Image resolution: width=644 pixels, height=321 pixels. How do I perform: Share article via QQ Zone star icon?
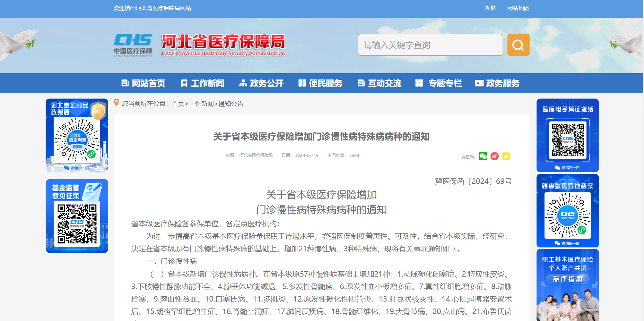pyautogui.click(x=506, y=156)
